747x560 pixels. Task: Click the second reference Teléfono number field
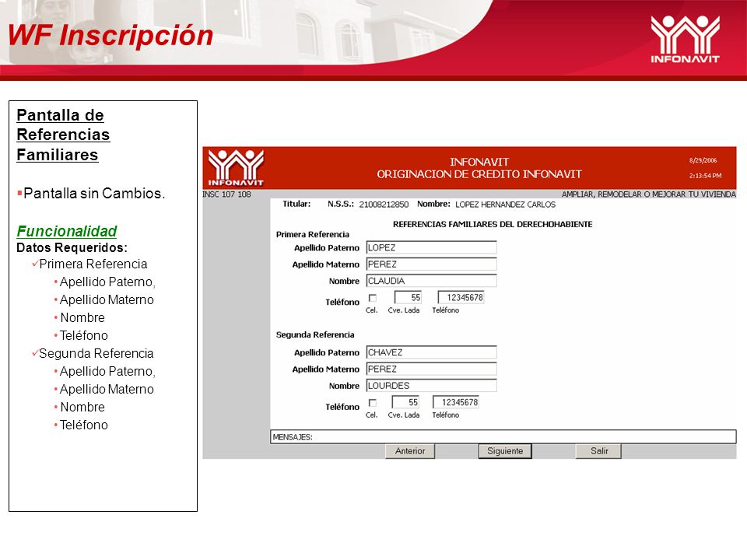(456, 402)
